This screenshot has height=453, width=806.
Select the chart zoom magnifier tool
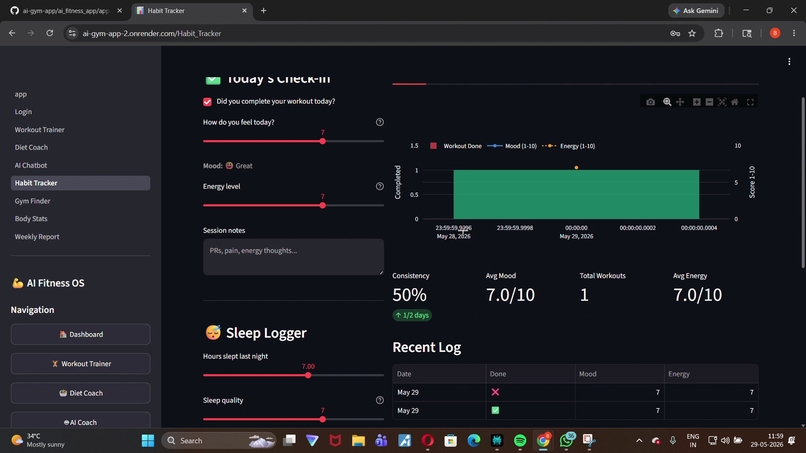(667, 102)
